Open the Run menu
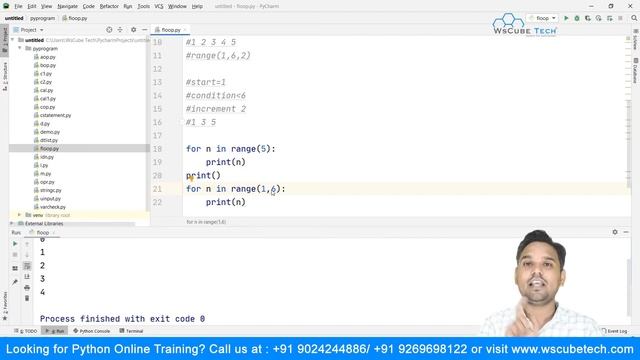The height and width of the screenshot is (360, 640). (128, 7)
